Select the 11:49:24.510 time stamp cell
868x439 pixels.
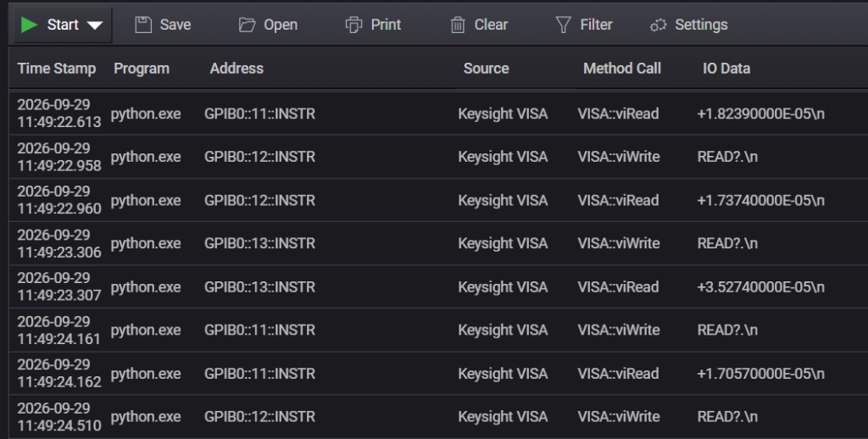(59, 417)
